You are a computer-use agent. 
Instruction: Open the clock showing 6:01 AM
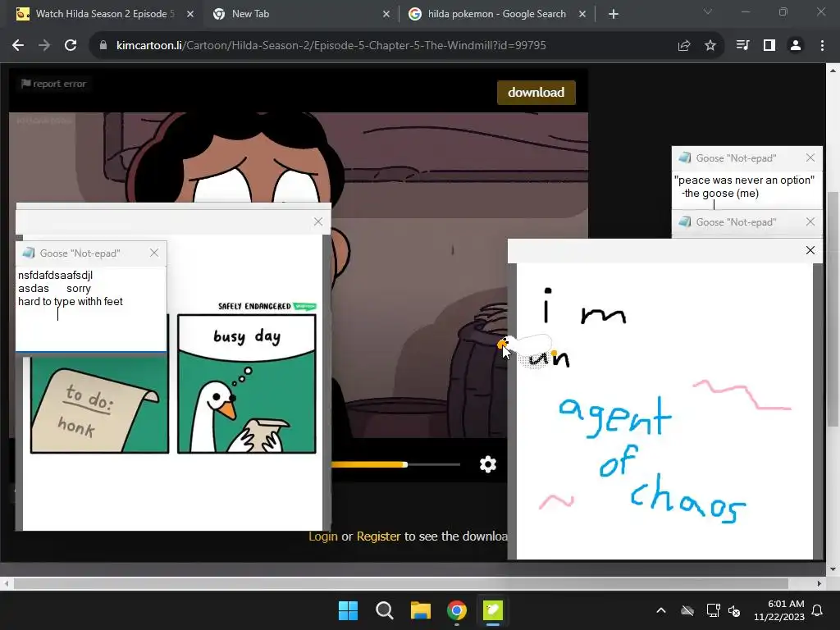tap(779, 610)
